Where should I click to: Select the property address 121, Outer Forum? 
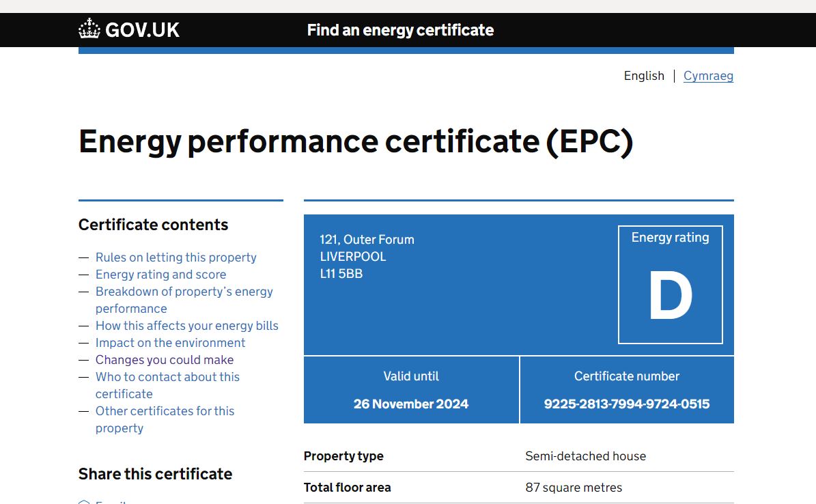coord(367,240)
